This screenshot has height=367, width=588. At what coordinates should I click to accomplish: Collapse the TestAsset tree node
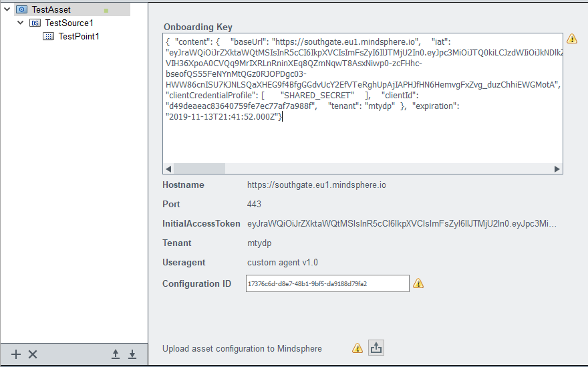(7, 9)
